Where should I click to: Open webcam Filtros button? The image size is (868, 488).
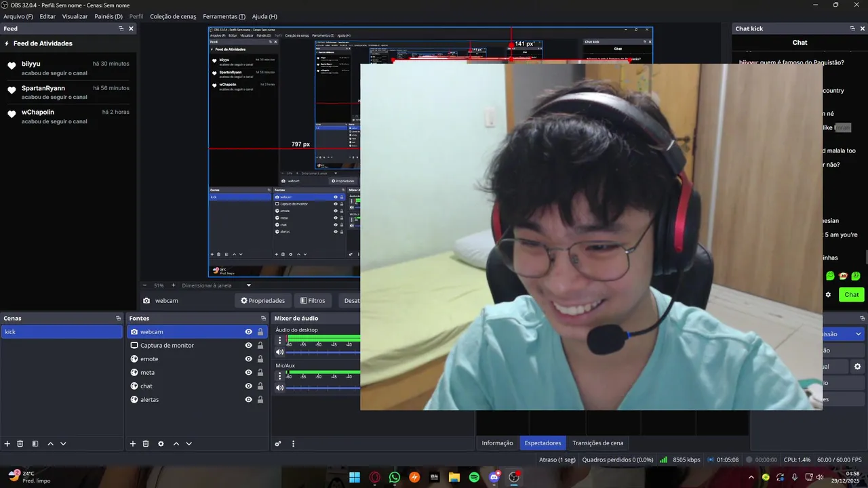(x=313, y=301)
